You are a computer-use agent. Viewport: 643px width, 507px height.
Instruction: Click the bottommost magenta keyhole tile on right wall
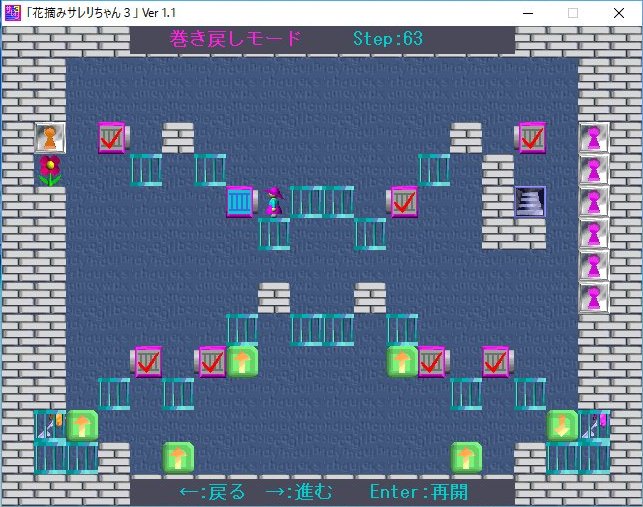(x=594, y=297)
